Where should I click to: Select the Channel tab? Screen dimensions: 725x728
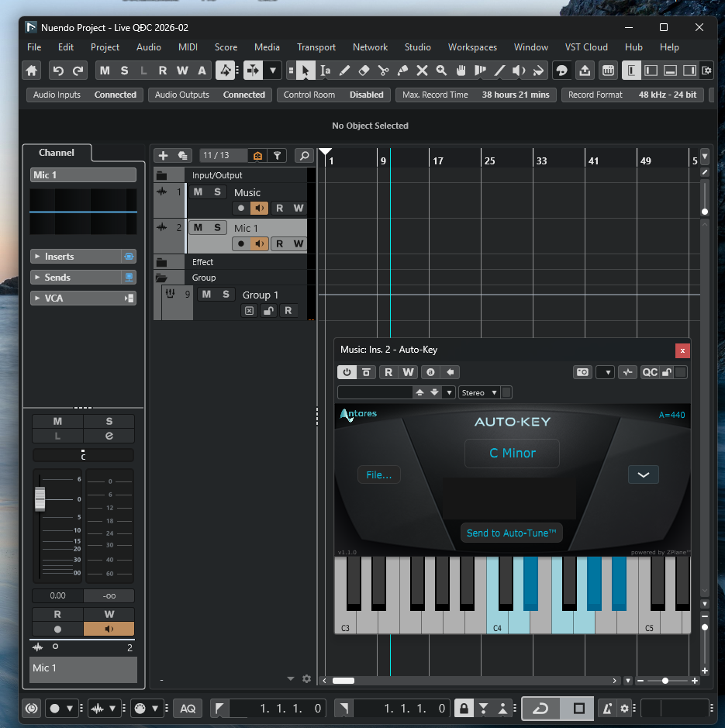(56, 153)
